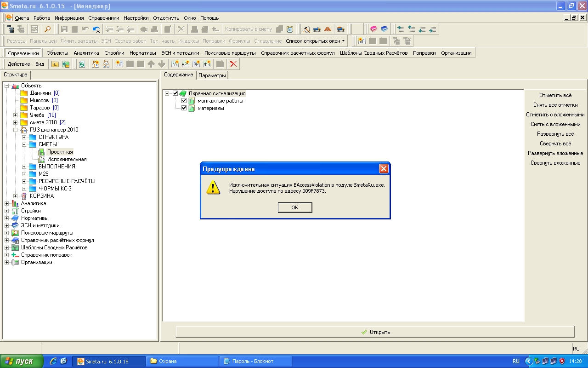Click the blue book icon

coord(384,29)
